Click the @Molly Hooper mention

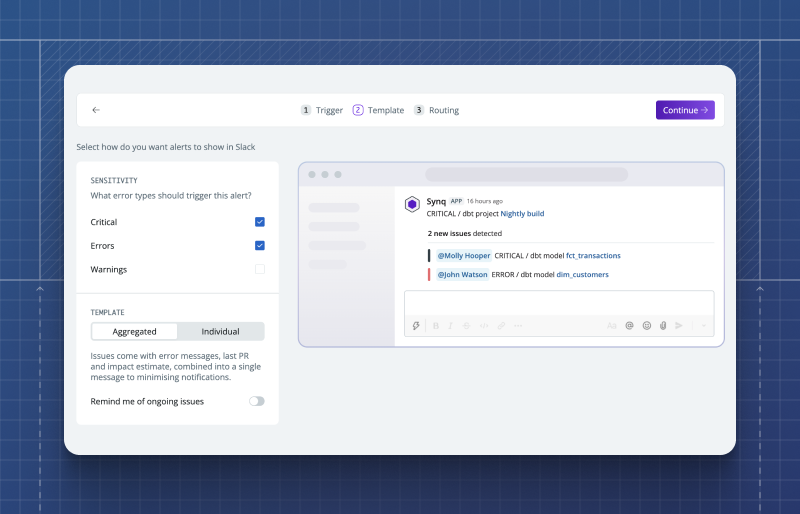pos(464,256)
